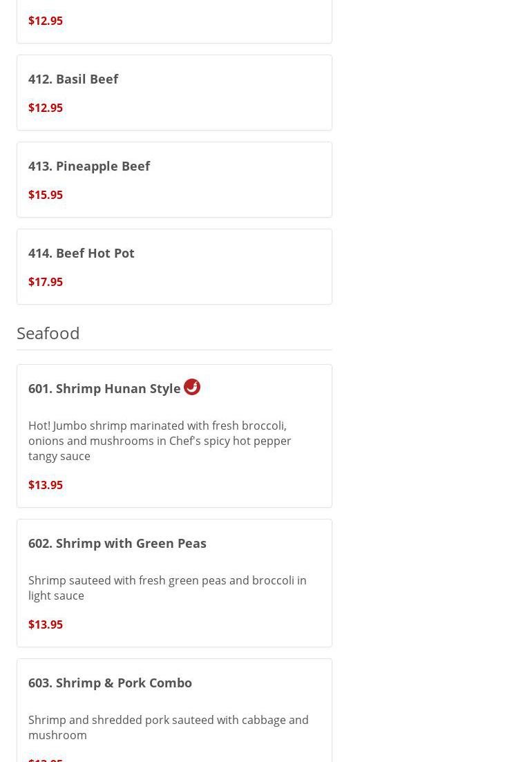532x762 pixels.
Task: Click the divider line beneath the Seafood heading
Action: 174,350
